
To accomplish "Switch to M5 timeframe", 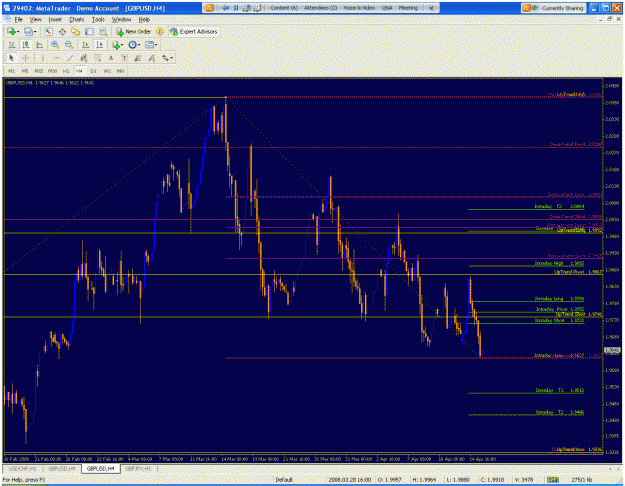I will [25, 71].
